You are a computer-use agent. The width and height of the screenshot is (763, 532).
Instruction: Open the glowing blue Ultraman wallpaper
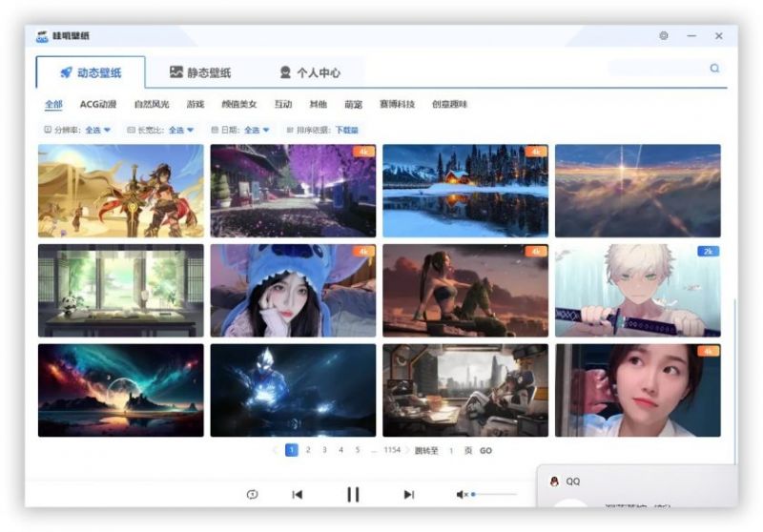tap(293, 390)
